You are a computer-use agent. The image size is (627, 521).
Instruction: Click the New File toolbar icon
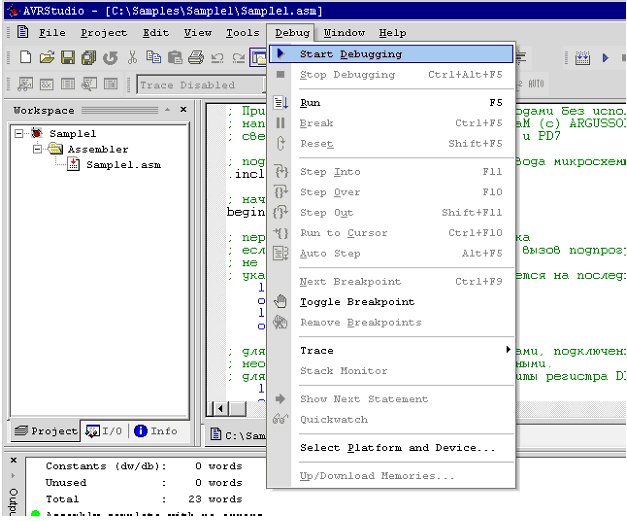click(26, 58)
